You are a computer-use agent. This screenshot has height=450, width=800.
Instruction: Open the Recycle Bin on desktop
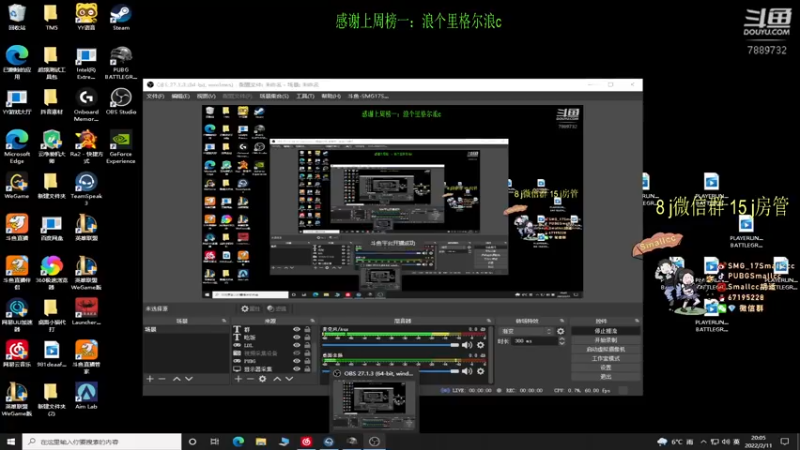(x=17, y=17)
